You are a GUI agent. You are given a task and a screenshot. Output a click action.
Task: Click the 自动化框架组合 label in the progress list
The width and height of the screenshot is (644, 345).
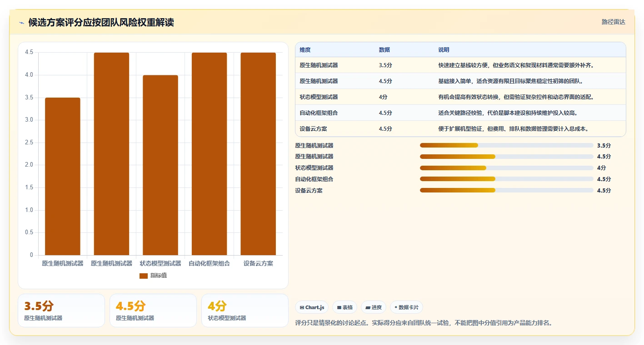pos(314,179)
